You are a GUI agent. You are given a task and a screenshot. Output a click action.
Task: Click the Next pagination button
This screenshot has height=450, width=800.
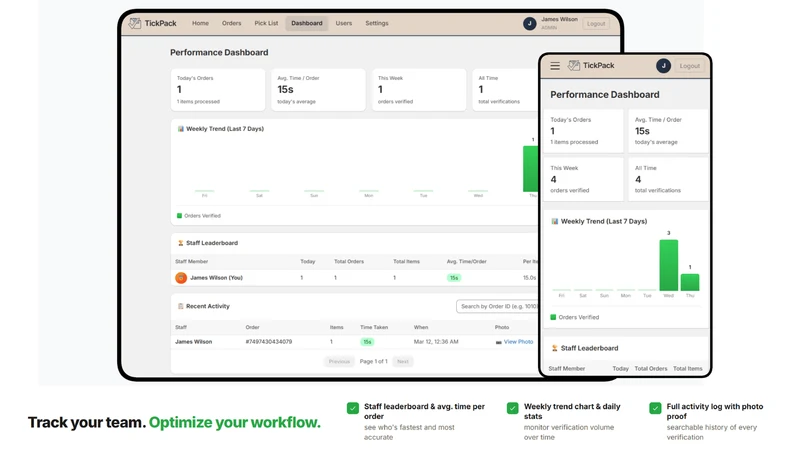click(403, 361)
